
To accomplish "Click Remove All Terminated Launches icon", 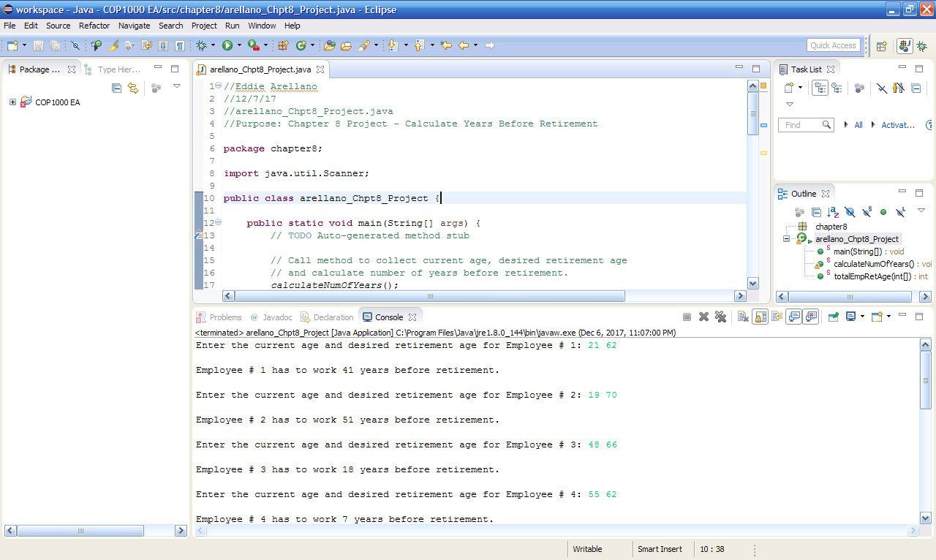I will click(x=720, y=317).
